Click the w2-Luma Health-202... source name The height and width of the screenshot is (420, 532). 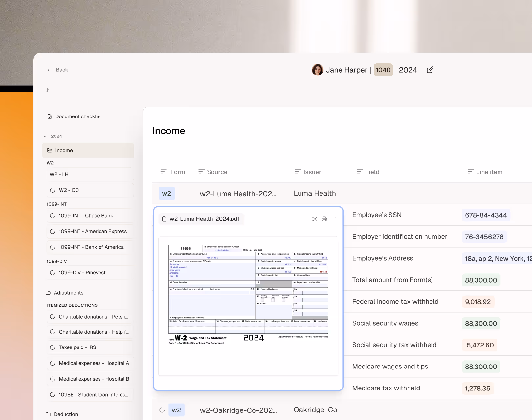[x=238, y=194]
